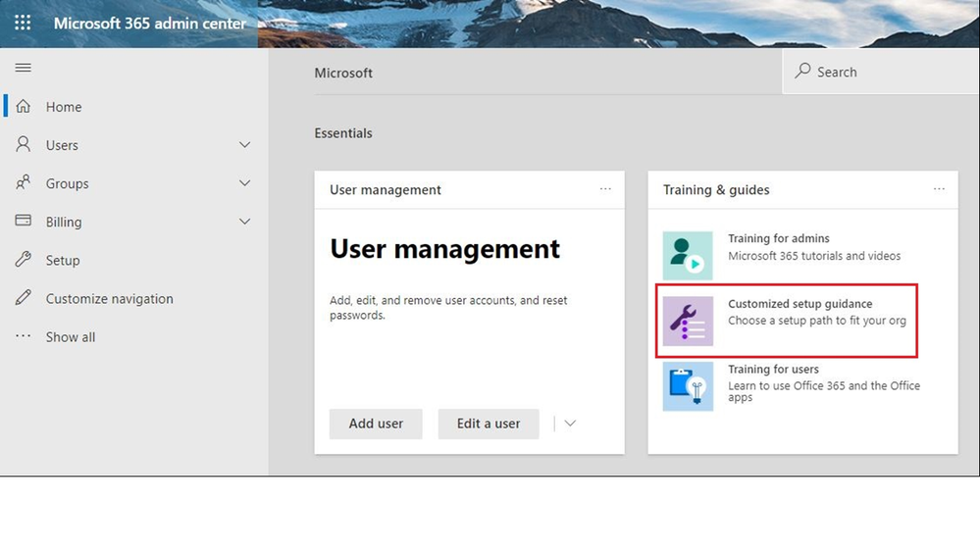Click the Billing card icon
Image resolution: width=980 pixels, height=551 pixels.
coord(24,221)
